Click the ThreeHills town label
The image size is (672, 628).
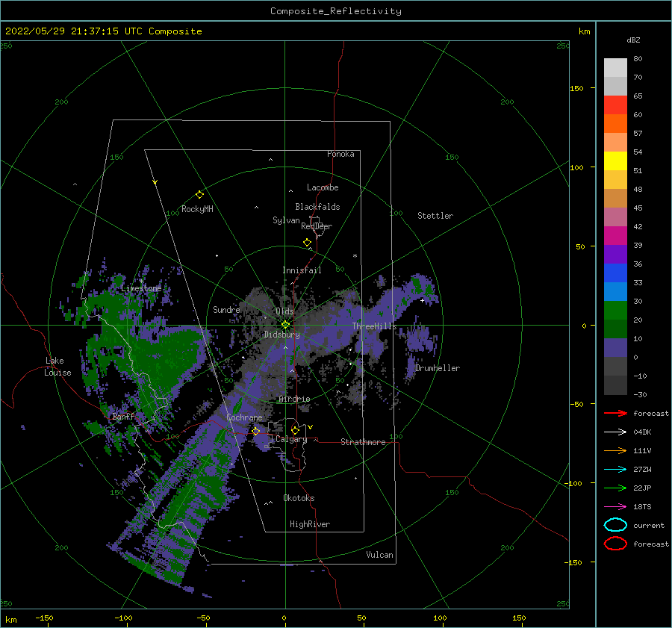click(x=374, y=326)
